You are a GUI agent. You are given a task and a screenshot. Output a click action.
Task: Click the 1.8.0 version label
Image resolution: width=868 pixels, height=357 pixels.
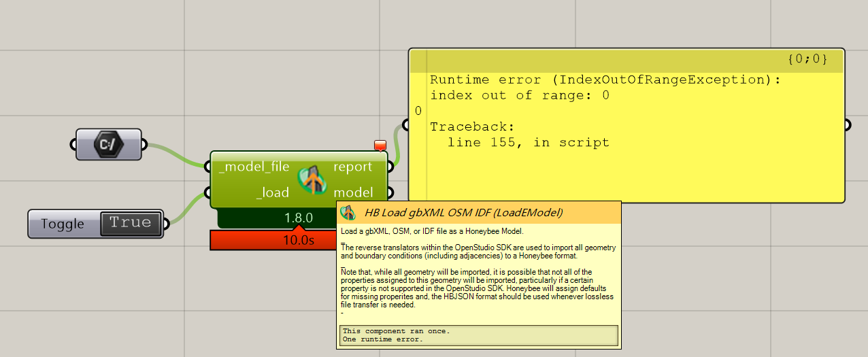click(298, 218)
